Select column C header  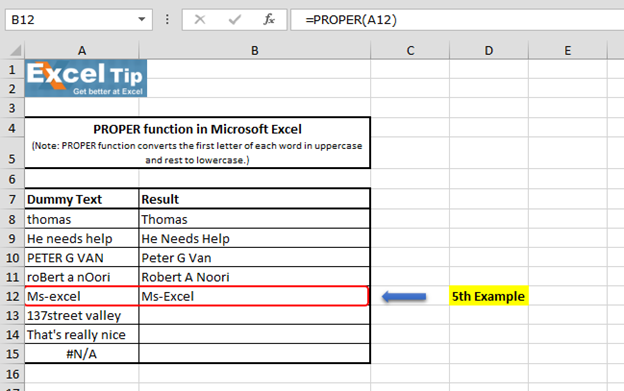(x=410, y=51)
